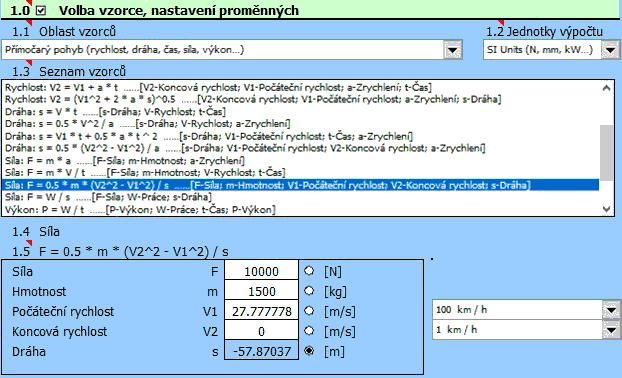Screen dimensions: 622x378
Task: Click the Síla F input field 10000
Action: (261, 271)
